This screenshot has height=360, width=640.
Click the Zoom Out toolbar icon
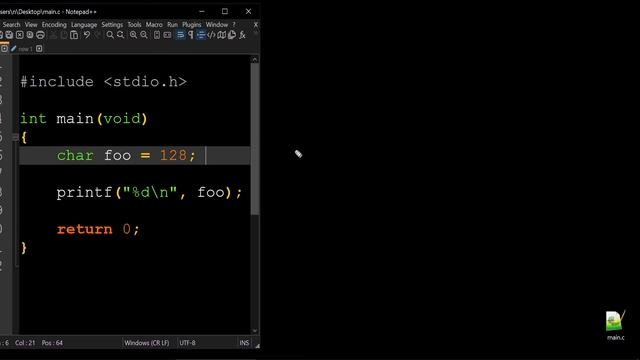(x=144, y=35)
